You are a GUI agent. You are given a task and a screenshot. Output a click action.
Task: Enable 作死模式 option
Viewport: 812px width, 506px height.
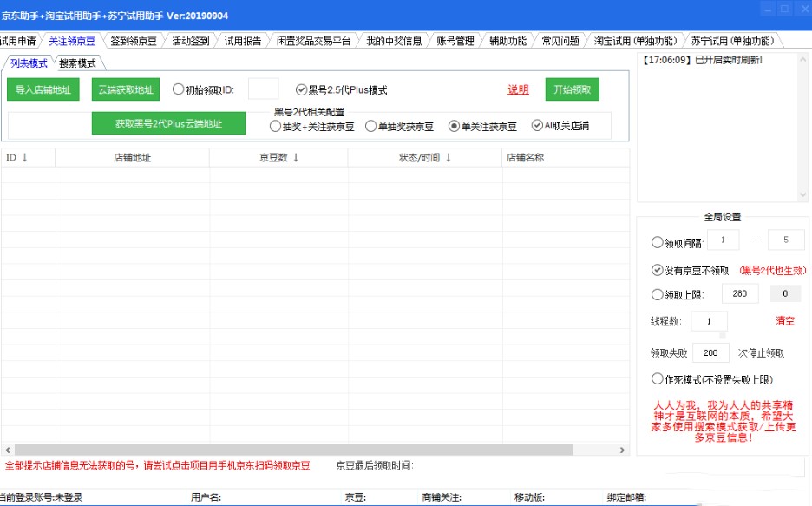tap(658, 379)
